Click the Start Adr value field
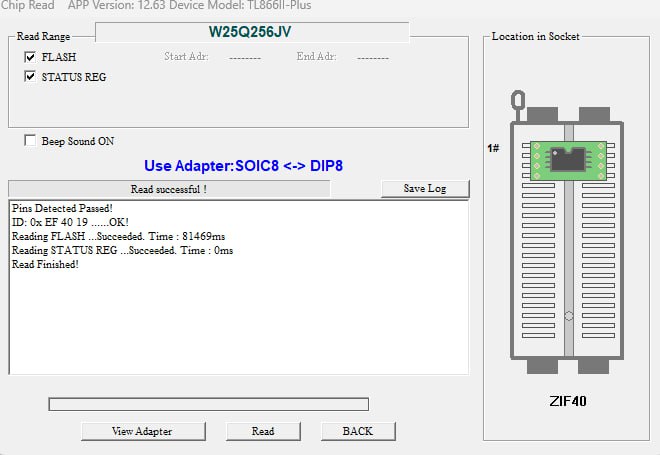Viewport: 660px width, 455px height. (x=245, y=57)
